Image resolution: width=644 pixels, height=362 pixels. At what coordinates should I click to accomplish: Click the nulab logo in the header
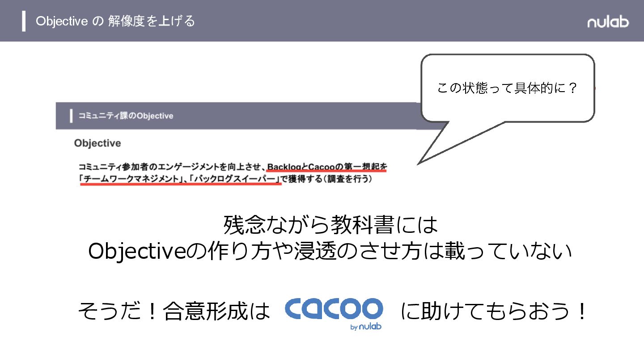[608, 21]
